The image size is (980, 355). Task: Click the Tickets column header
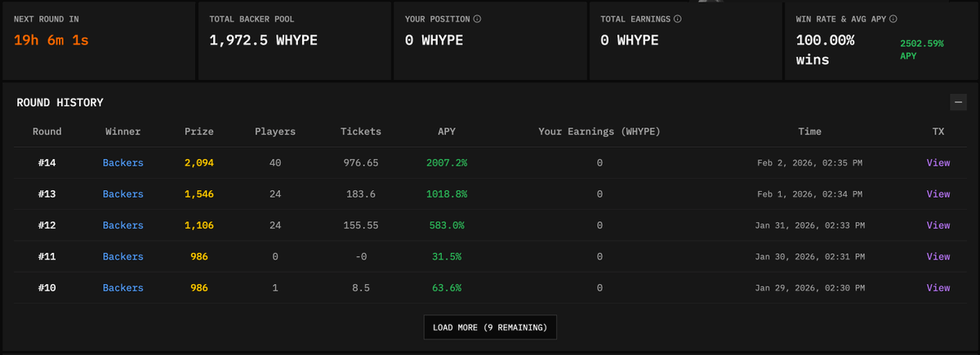coord(361,131)
